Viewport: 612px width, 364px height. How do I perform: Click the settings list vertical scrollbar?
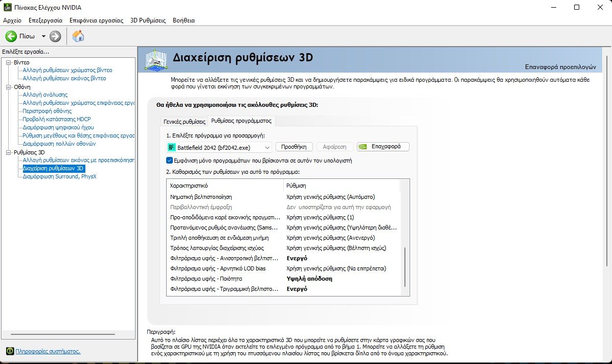[x=405, y=267]
